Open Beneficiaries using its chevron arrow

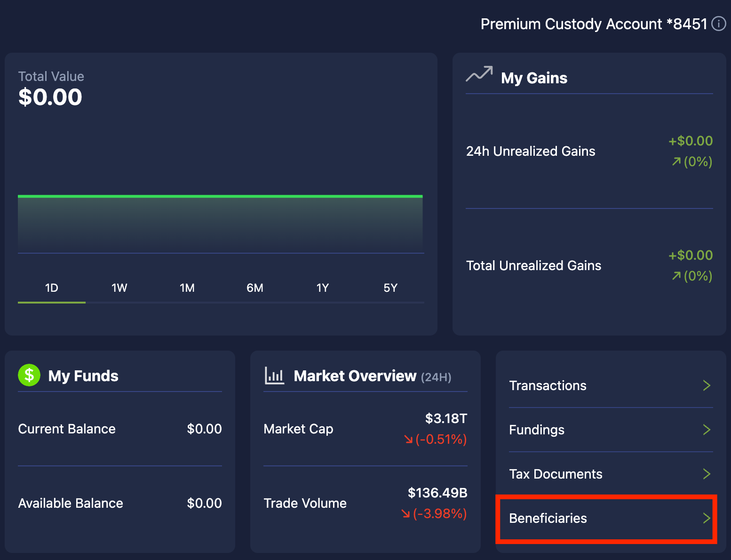point(706,518)
